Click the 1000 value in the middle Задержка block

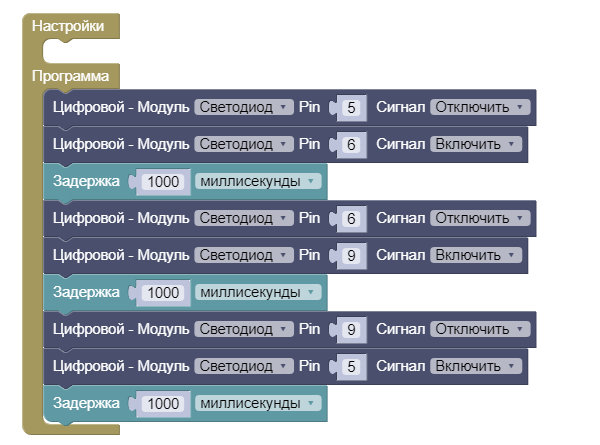(x=166, y=292)
